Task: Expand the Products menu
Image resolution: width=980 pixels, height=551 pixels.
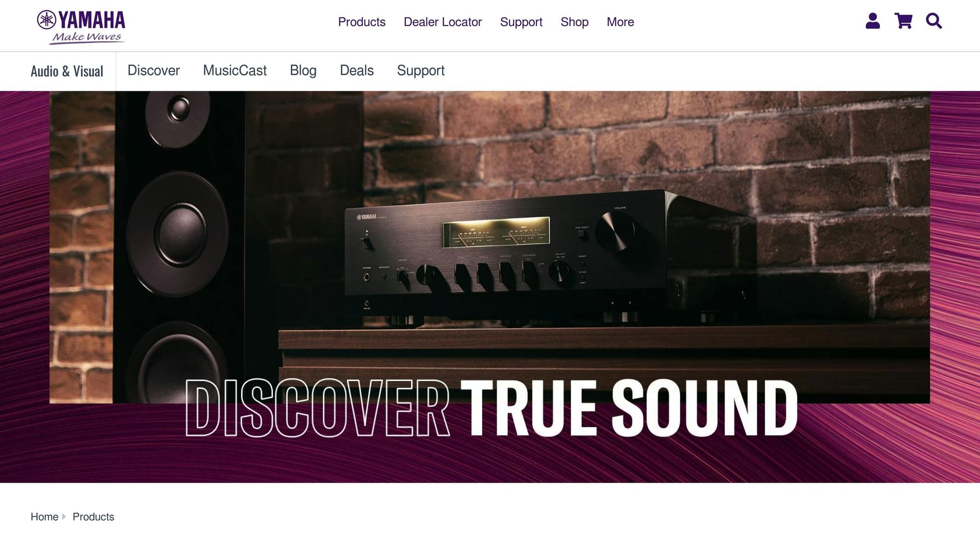Action: tap(362, 22)
